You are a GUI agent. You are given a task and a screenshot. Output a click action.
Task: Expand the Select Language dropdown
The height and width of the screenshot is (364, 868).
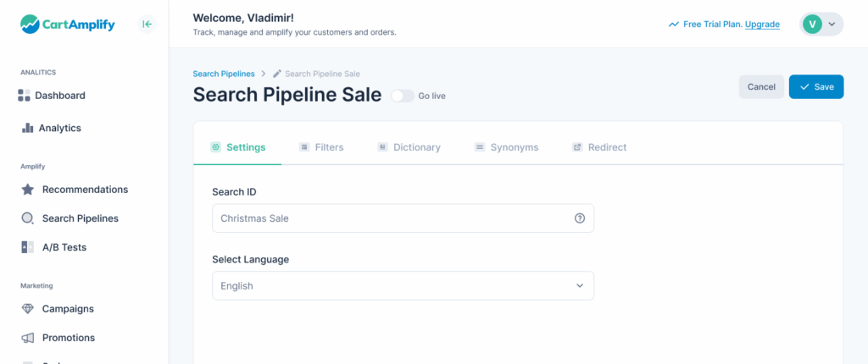point(403,286)
